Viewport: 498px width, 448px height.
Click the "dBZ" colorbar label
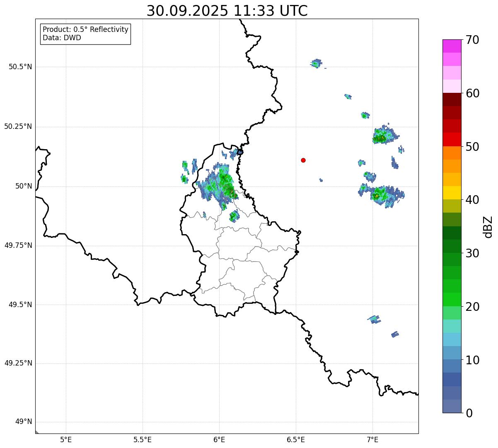point(488,227)
